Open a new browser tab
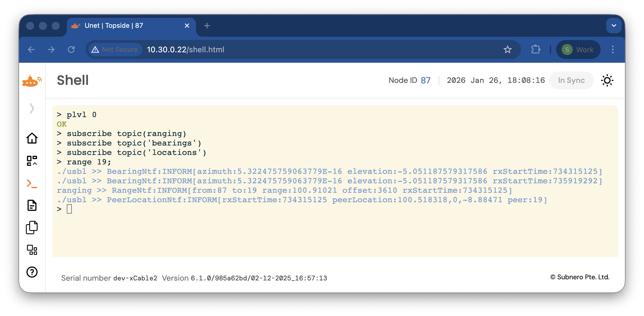644x316 pixels. 207,26
